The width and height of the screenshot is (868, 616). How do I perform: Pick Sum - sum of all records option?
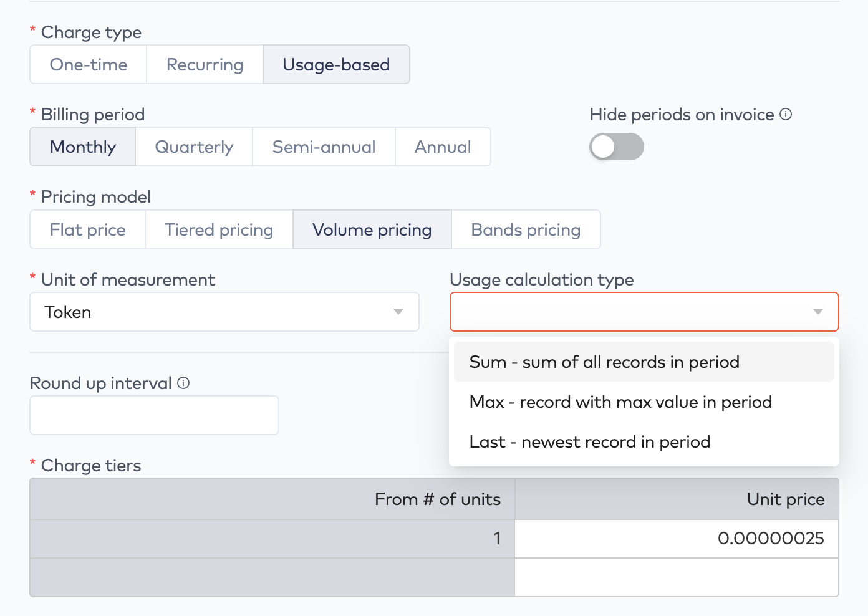point(644,362)
